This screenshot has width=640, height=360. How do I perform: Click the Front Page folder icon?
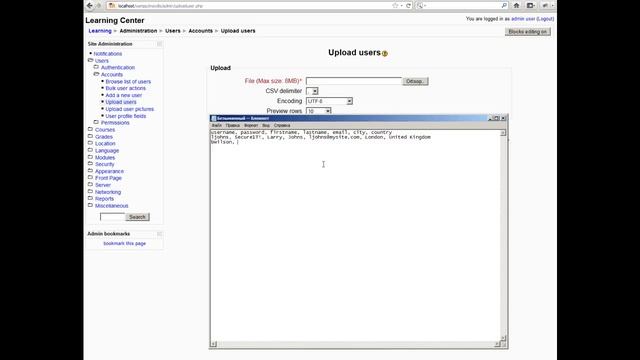91,178
